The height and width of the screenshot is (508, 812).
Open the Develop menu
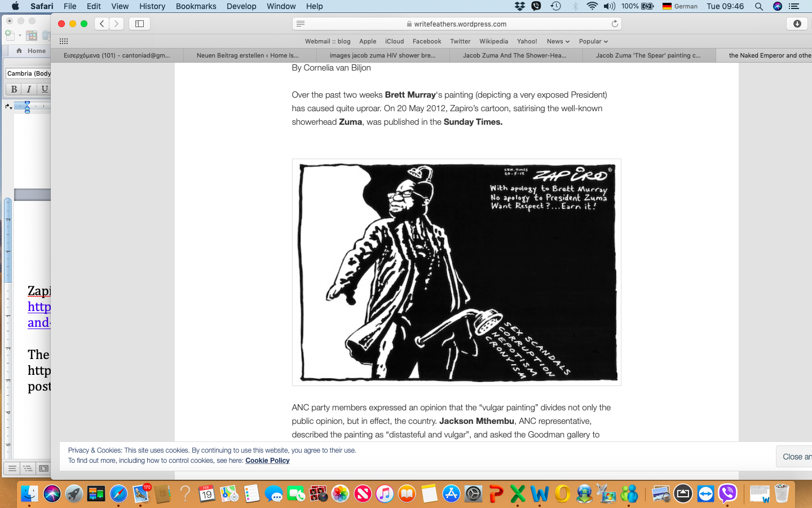[x=241, y=6]
